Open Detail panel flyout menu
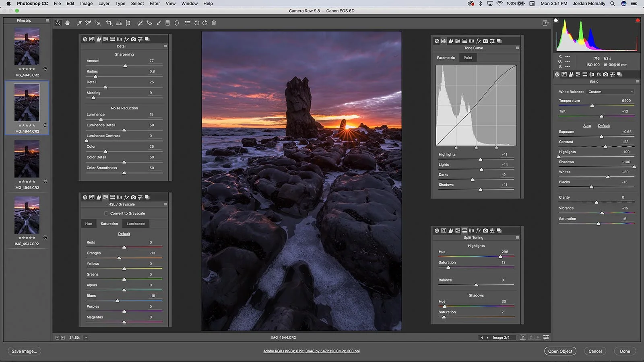This screenshot has height=362, width=644. (x=165, y=46)
